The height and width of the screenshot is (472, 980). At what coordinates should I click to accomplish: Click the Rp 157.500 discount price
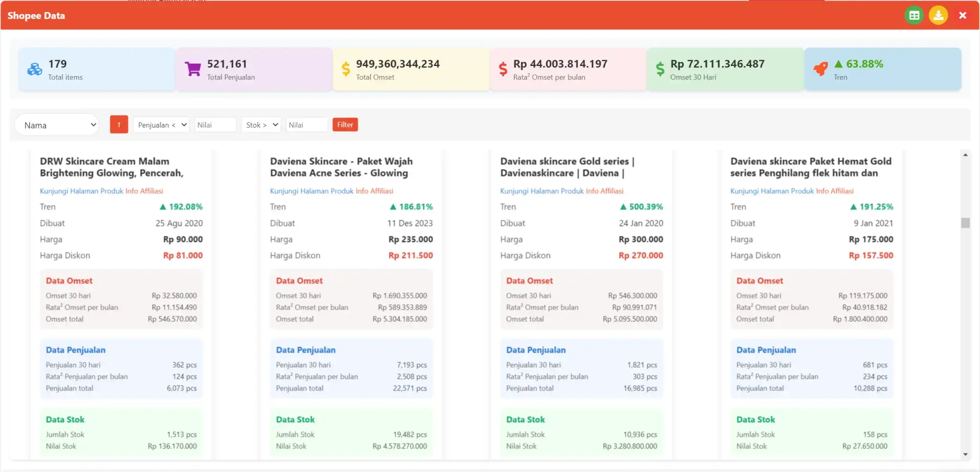pyautogui.click(x=871, y=255)
